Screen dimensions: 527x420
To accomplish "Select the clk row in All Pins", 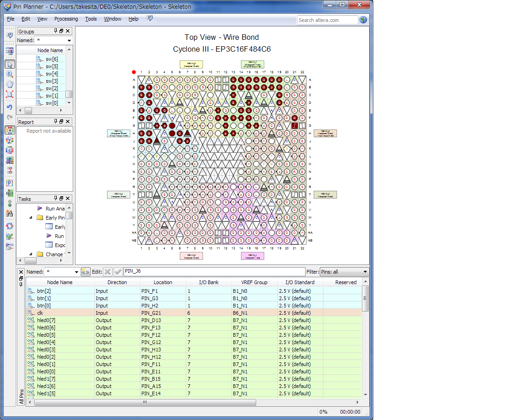I will 194,313.
